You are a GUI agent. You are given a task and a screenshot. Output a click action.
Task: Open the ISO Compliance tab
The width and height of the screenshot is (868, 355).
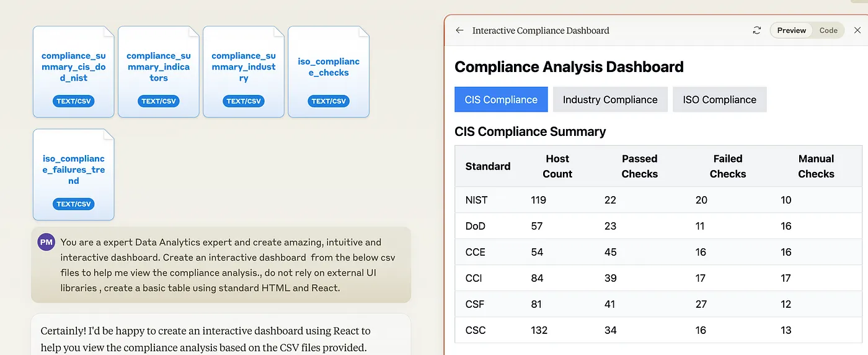coord(719,100)
